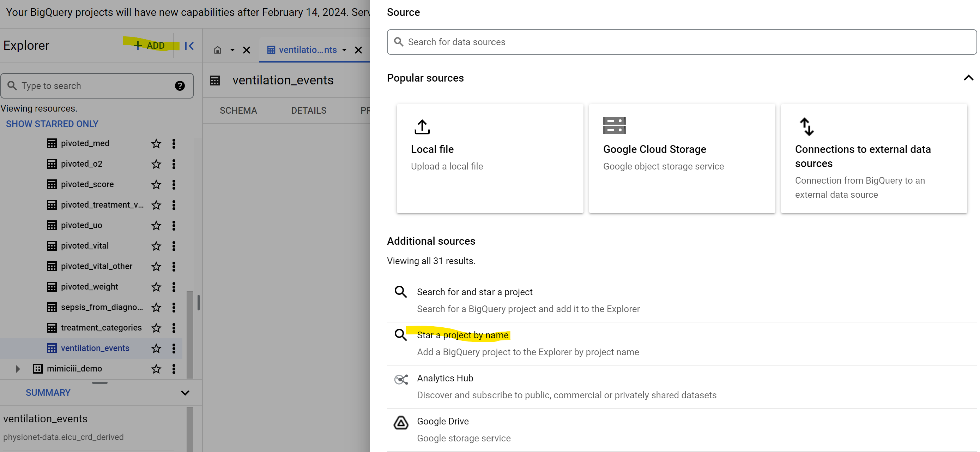Viewport: 980px width, 452px height.
Task: Open the home tab icon
Action: (218, 50)
